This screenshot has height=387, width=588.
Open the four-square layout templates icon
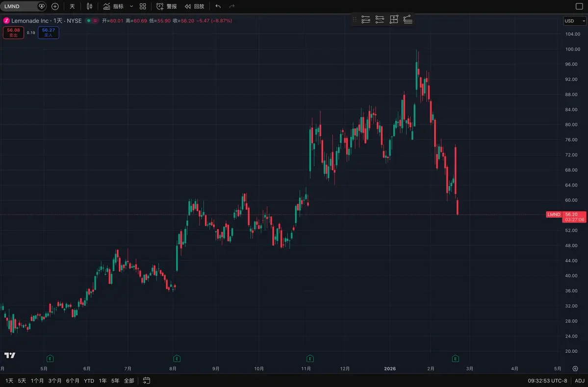[143, 6]
